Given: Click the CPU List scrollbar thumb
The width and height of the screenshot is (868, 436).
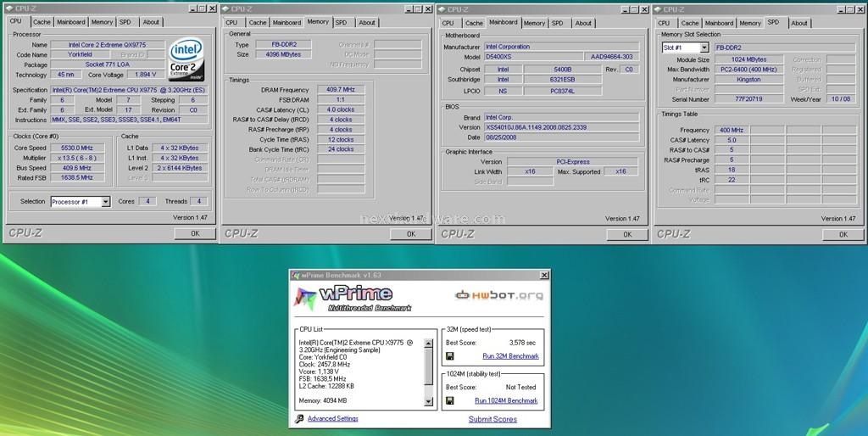Looking at the screenshot, I should pyautogui.click(x=428, y=366).
